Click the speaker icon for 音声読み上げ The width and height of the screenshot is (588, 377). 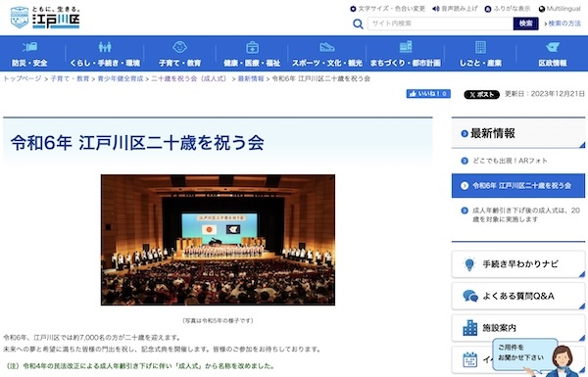coord(435,9)
